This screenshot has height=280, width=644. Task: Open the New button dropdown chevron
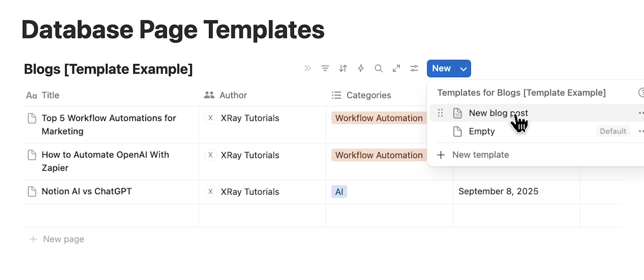(463, 68)
